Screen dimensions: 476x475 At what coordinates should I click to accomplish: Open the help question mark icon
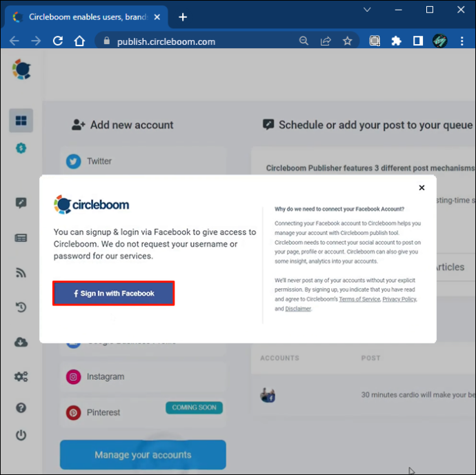point(21,407)
